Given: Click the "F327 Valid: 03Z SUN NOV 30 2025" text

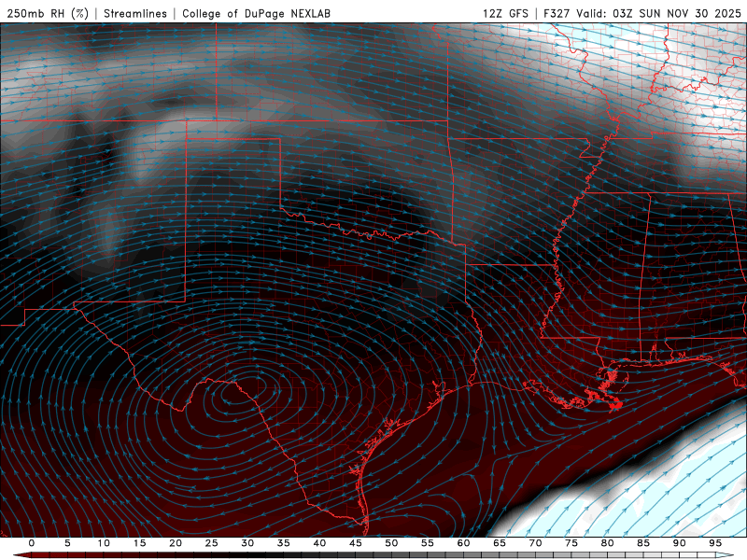Looking at the screenshot, I should pos(642,13).
